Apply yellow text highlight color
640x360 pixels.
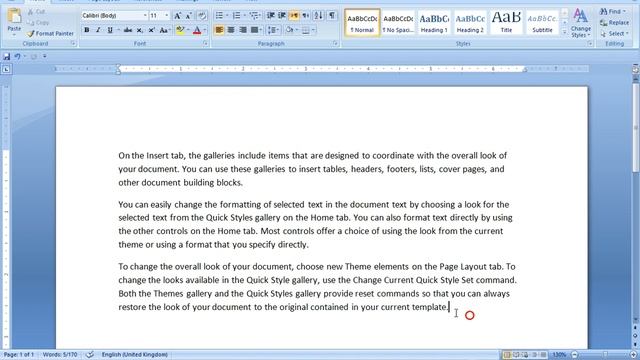pos(180,30)
